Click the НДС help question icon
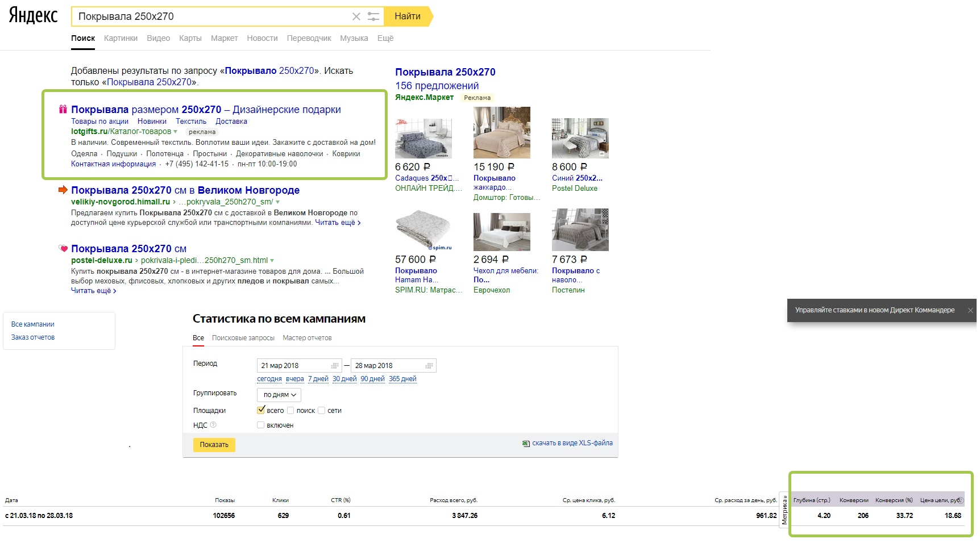This screenshot has width=980, height=543. coord(213,425)
